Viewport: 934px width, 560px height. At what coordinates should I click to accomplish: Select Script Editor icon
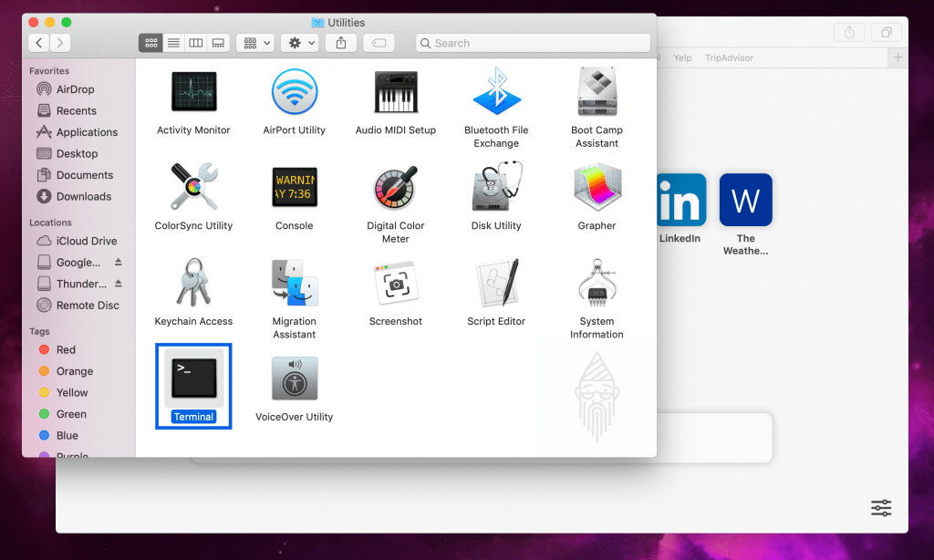[x=496, y=283]
